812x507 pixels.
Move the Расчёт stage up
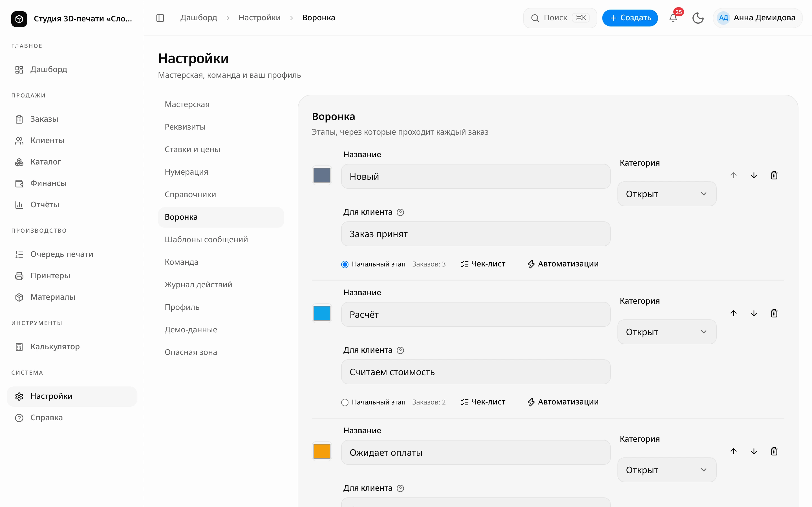tap(734, 313)
